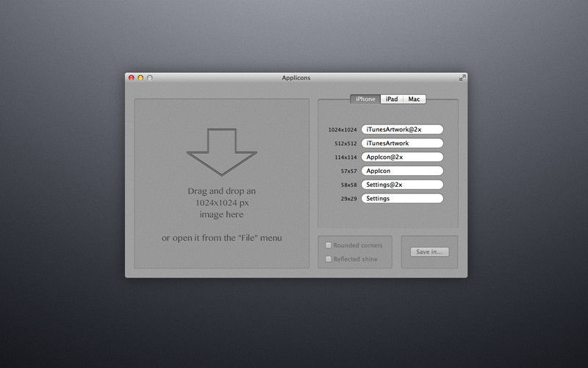Click the Save in... button

tap(429, 252)
